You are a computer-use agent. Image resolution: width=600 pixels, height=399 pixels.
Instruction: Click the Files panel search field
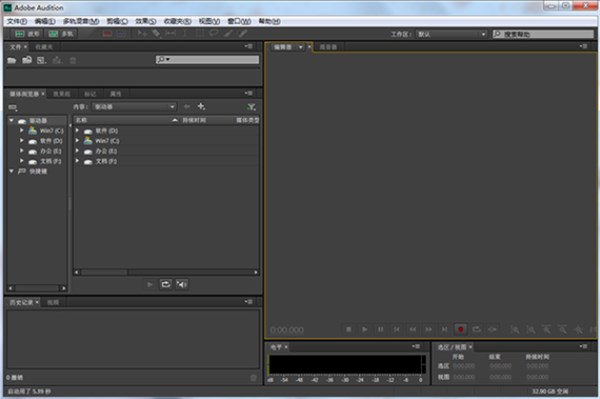(207, 59)
